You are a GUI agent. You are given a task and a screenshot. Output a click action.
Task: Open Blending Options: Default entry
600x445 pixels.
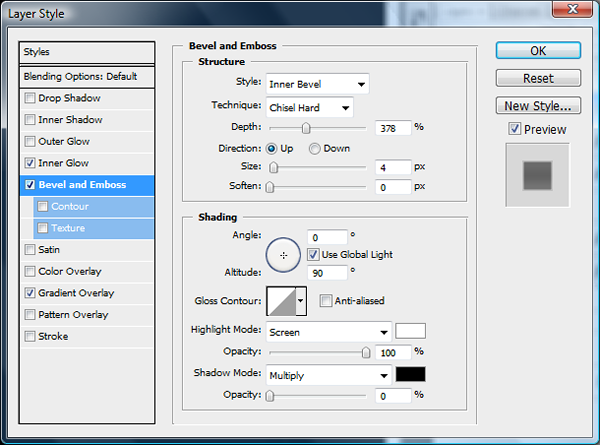(88, 76)
